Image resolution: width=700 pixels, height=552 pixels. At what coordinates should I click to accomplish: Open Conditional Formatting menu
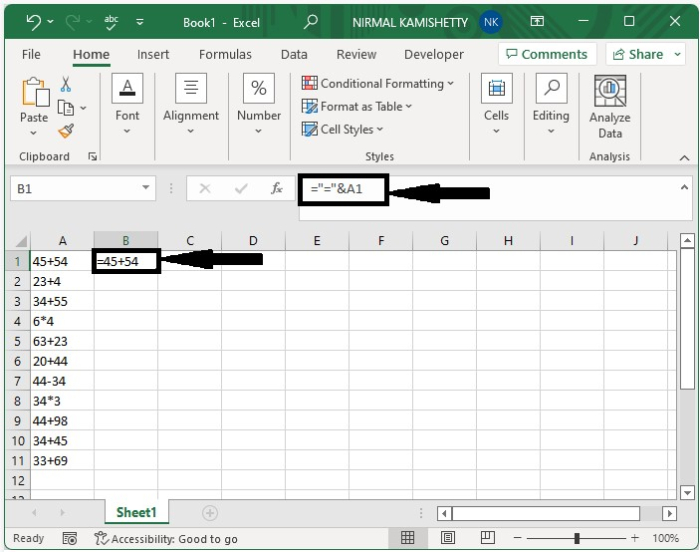[x=378, y=84]
